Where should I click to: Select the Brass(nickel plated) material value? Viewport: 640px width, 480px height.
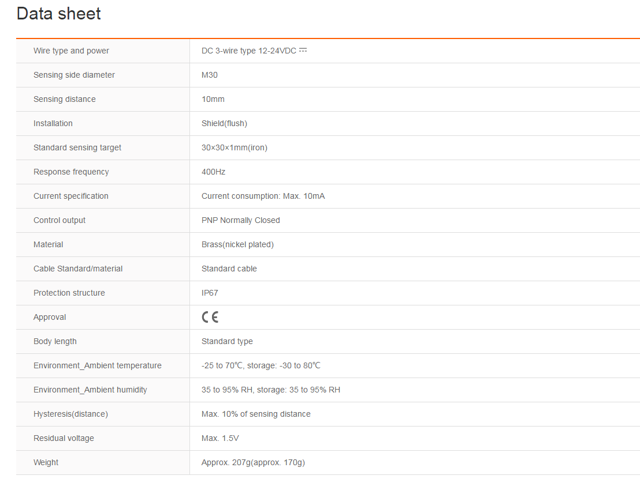coord(237,244)
